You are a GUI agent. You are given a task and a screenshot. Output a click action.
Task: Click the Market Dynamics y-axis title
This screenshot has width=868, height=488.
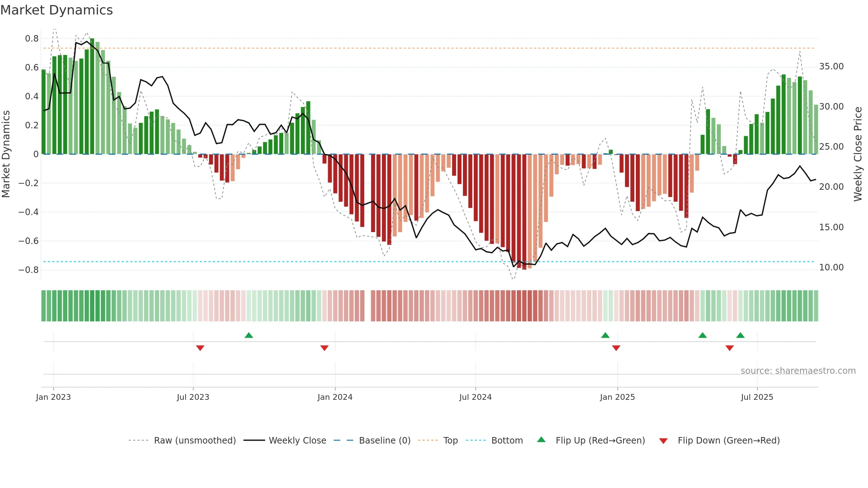click(x=6, y=154)
